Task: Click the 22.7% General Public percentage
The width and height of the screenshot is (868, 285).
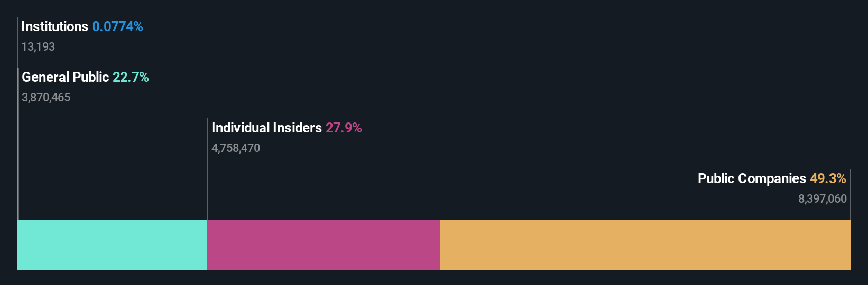Action: pos(131,77)
